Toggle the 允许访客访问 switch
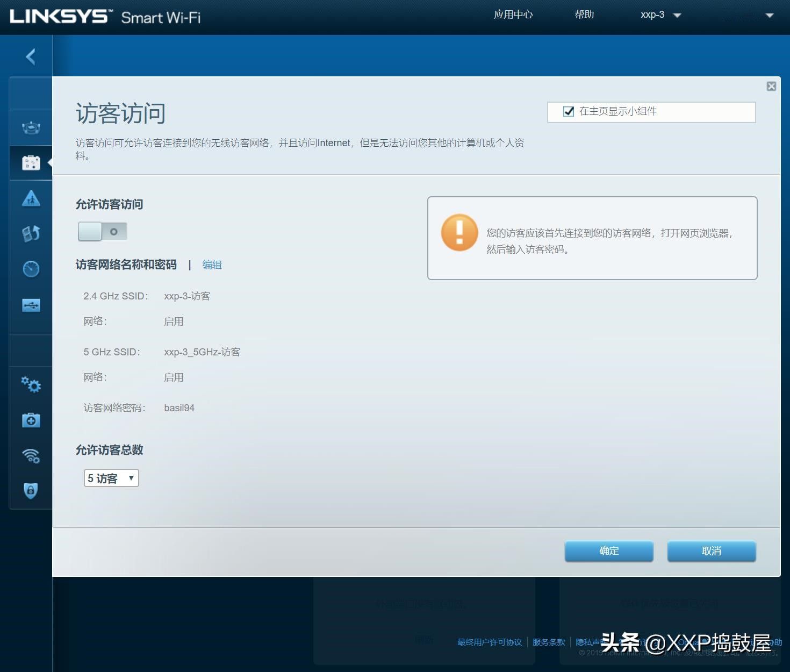This screenshot has width=790, height=672. pos(103,232)
